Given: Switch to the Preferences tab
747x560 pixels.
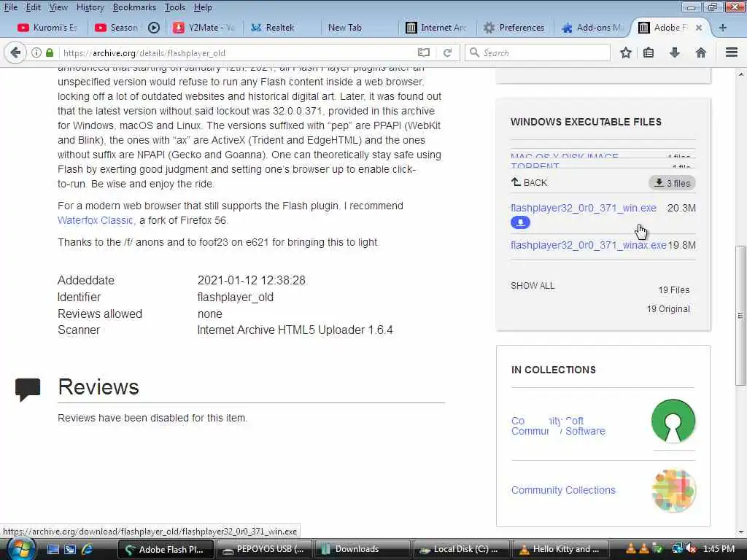Looking at the screenshot, I should pyautogui.click(x=514, y=28).
